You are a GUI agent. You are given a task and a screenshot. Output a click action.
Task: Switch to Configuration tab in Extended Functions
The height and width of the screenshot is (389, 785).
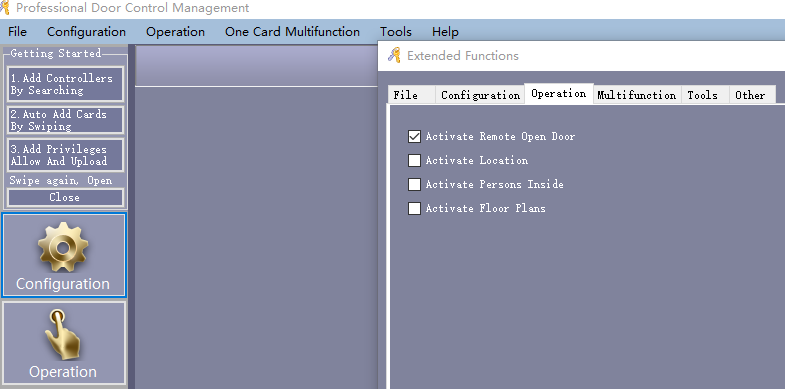tap(480, 95)
